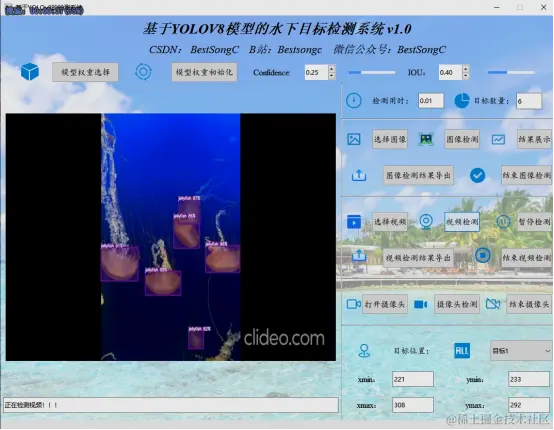Viewport: 554px width, 430px height.
Task: Click the IOU slider track
Action: click(x=511, y=72)
